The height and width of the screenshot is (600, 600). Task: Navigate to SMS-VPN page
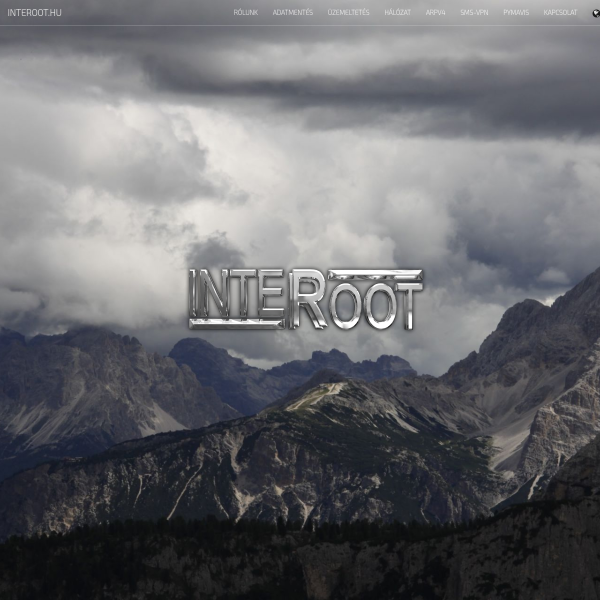pyautogui.click(x=474, y=13)
